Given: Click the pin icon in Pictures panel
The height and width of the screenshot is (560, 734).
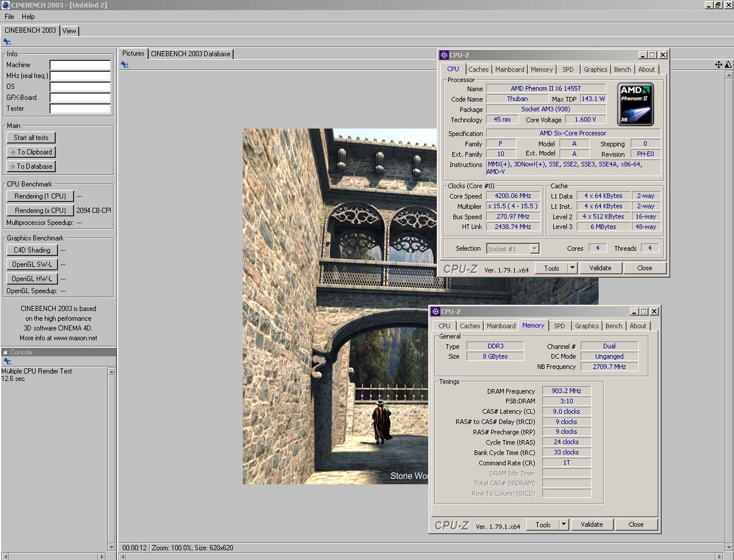Looking at the screenshot, I should pos(125,65).
